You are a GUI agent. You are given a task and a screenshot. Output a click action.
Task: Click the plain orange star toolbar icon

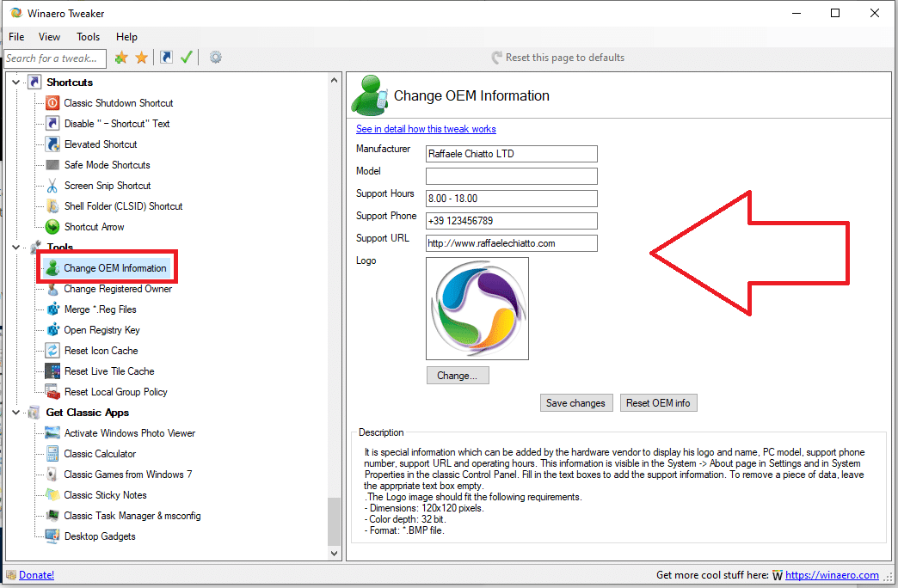tap(141, 58)
